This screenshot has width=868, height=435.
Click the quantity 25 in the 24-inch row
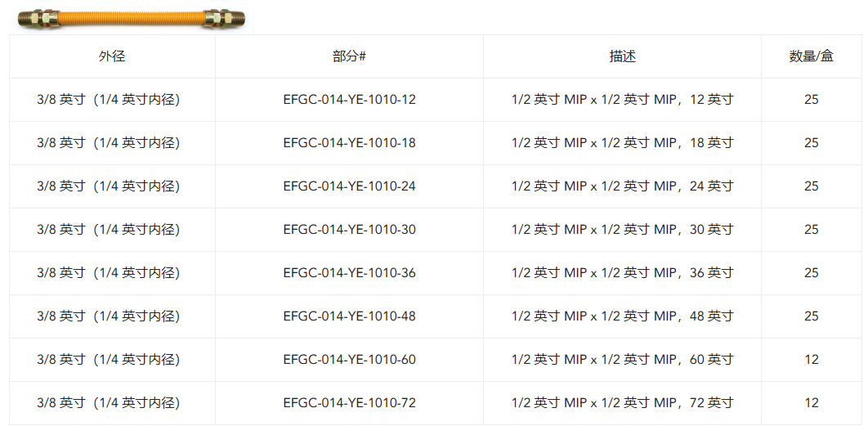(x=811, y=186)
